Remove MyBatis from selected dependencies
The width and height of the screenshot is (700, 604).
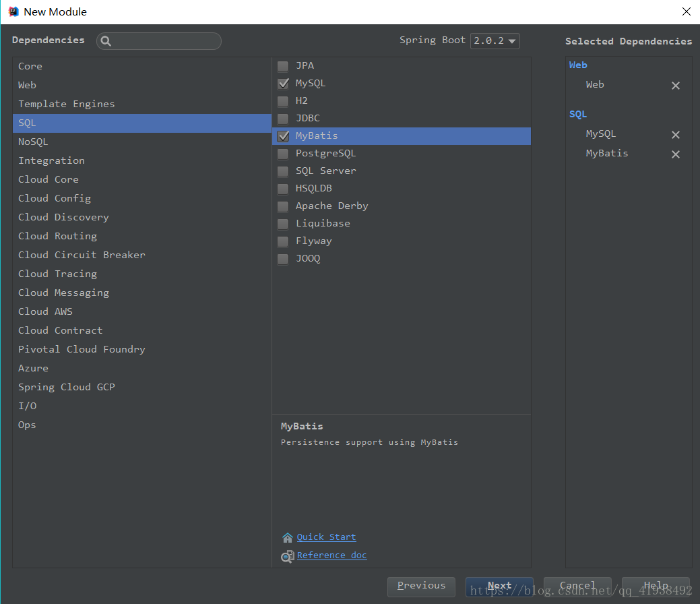676,154
